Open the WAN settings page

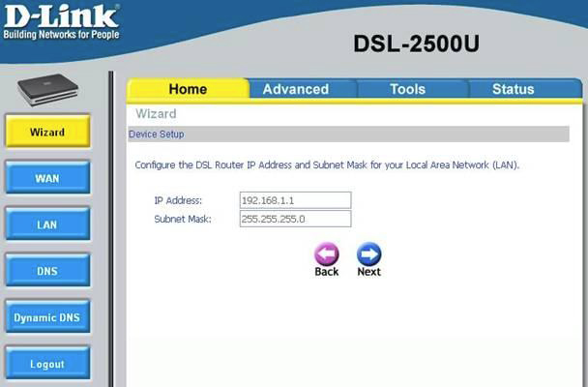[x=47, y=178]
